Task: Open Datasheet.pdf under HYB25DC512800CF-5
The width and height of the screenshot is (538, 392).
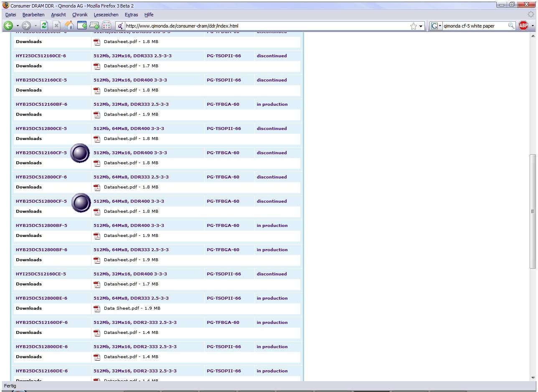Action: [x=131, y=211]
